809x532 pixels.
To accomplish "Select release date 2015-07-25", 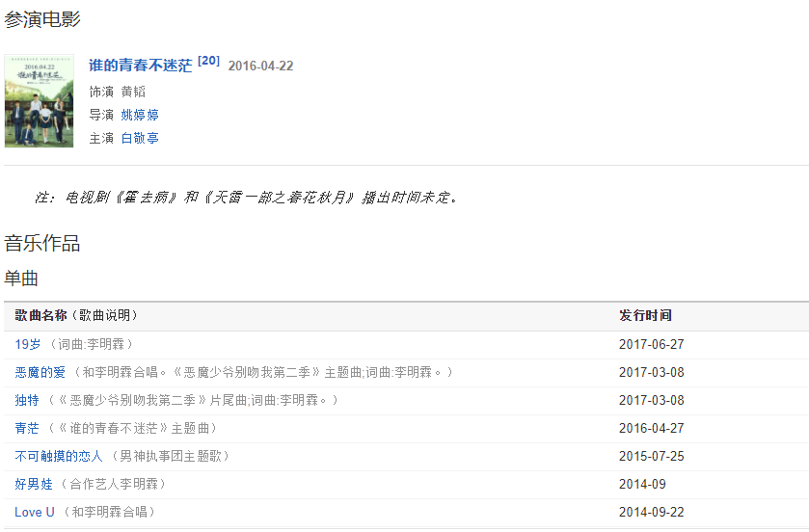I will coord(652,456).
